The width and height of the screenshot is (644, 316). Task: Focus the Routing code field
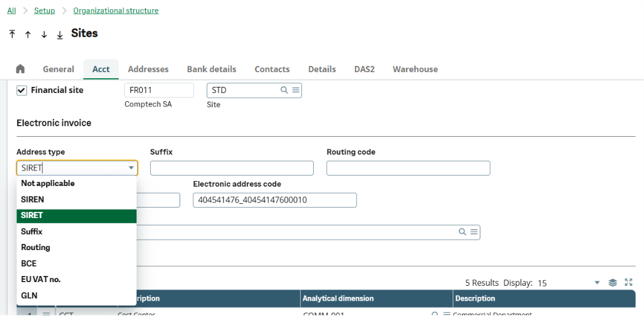pos(408,168)
